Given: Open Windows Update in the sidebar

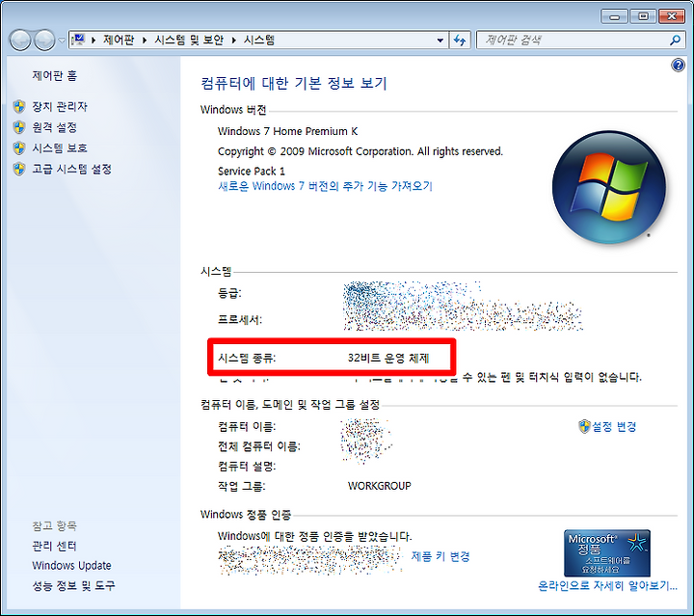Looking at the screenshot, I should click(71, 566).
